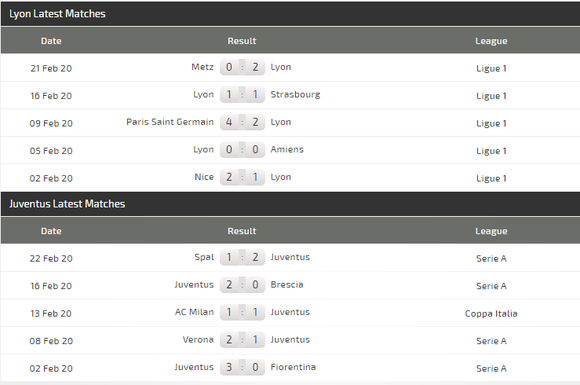The height and width of the screenshot is (385, 580).
Task: Select the Strasbourg team name
Action: click(295, 95)
